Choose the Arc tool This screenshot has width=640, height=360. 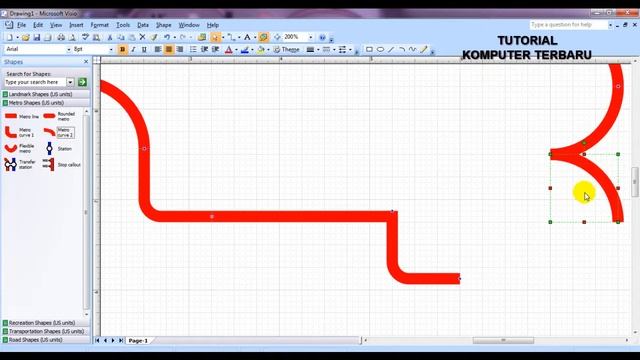[402, 49]
